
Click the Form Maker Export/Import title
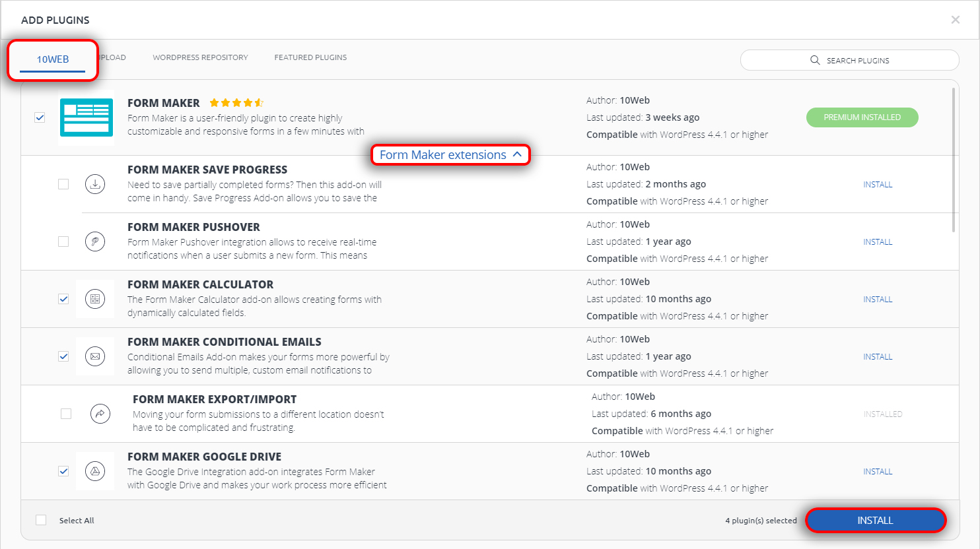tap(215, 399)
